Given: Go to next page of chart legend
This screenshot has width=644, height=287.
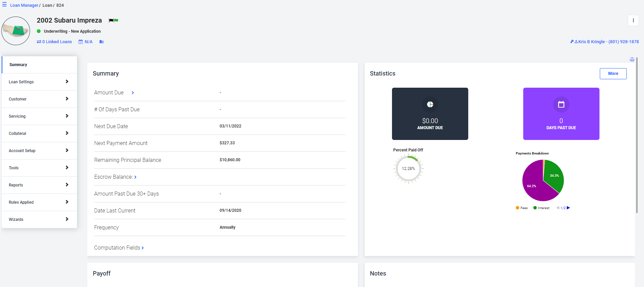Looking at the screenshot, I should (x=568, y=208).
